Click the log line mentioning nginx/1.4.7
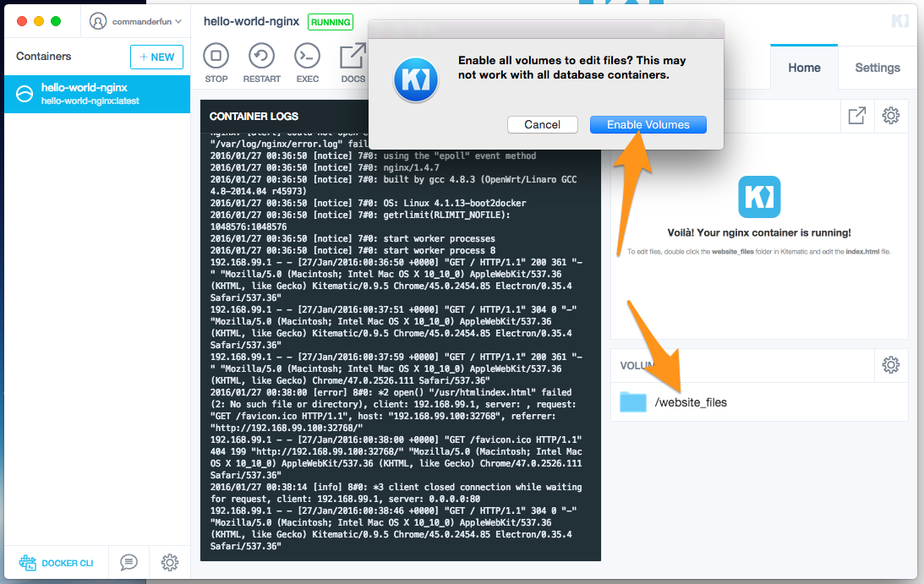Screen dimensions: 924x584 (x=325, y=167)
